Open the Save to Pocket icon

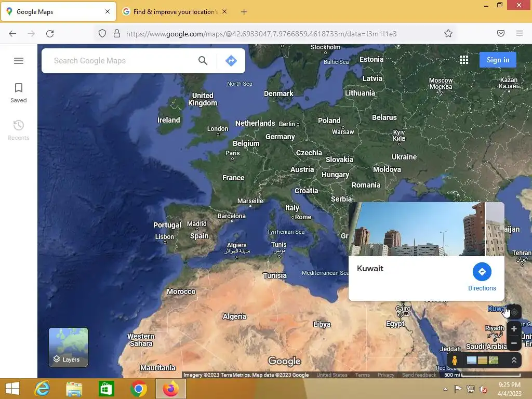(x=501, y=33)
